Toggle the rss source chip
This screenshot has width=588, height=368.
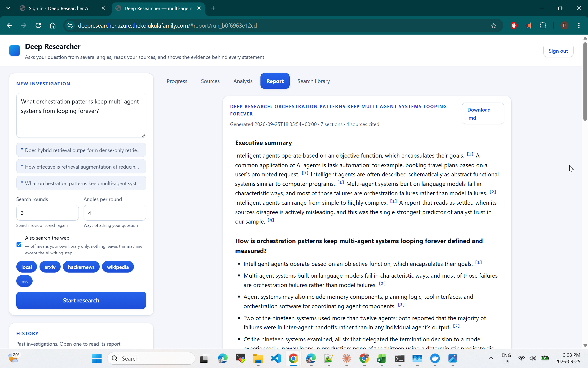pos(24,281)
